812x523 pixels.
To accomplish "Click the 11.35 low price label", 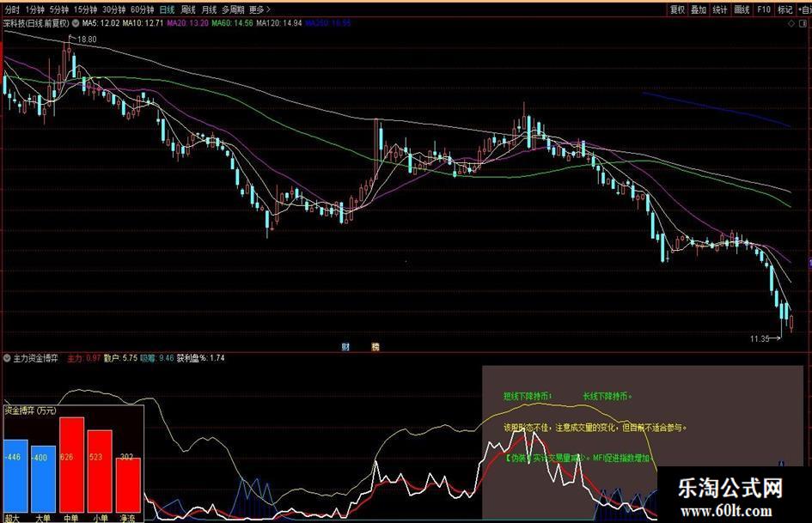I will click(760, 339).
